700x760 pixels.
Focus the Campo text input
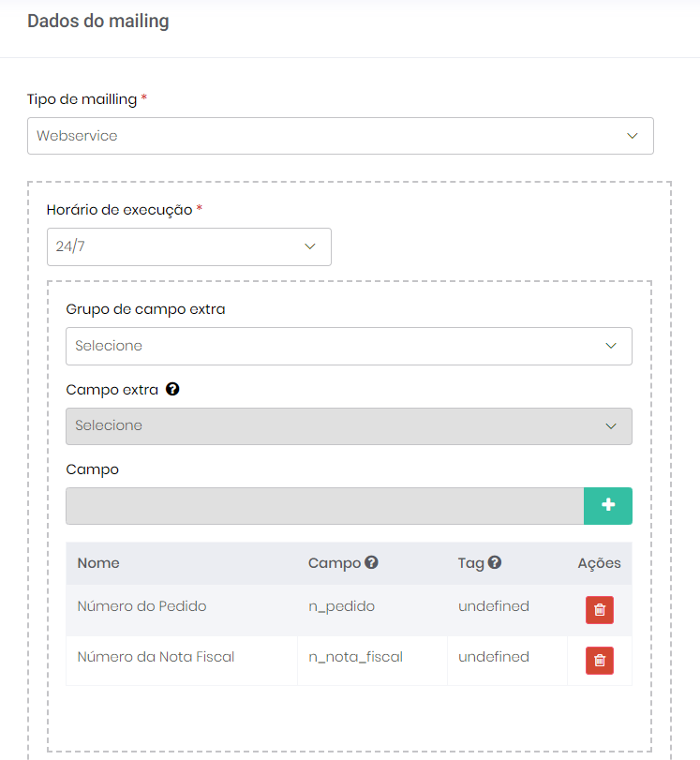click(x=324, y=506)
